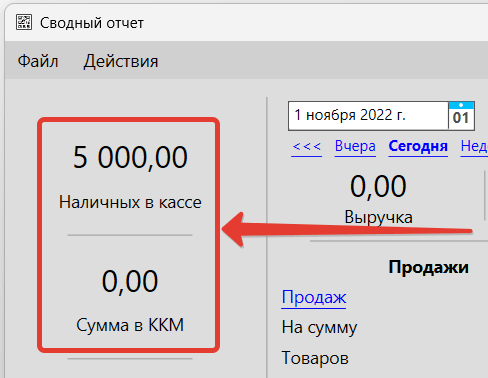Screen dimensions: 488x378
Task: Open the Файл menu
Action: tap(38, 61)
